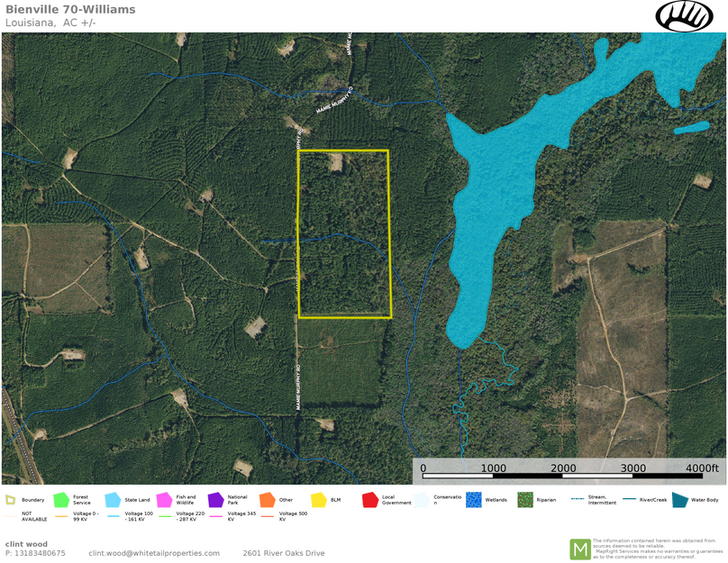Click the green MapRight M logo

coord(579,549)
